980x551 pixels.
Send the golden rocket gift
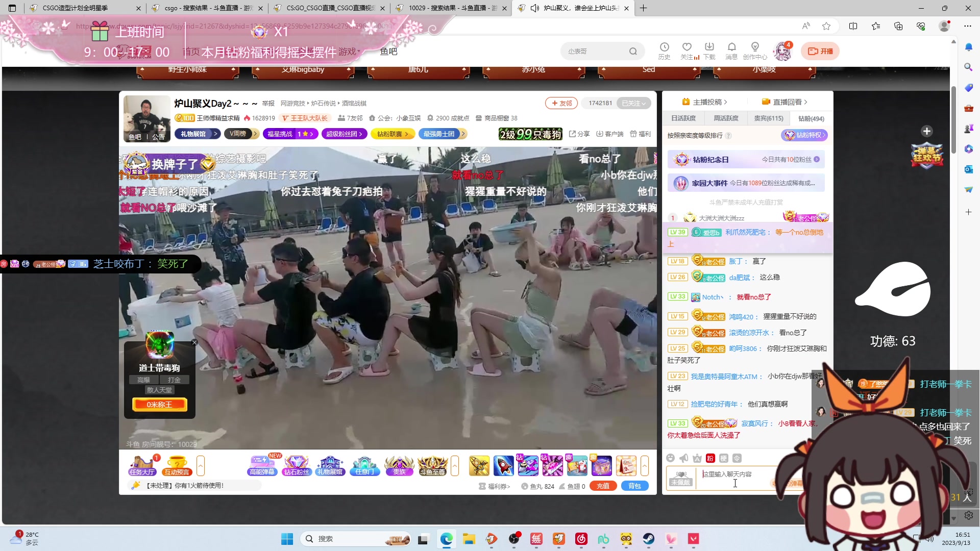click(479, 466)
